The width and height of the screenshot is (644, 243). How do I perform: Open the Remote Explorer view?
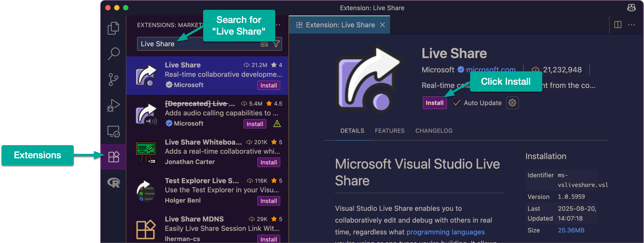coord(113,131)
